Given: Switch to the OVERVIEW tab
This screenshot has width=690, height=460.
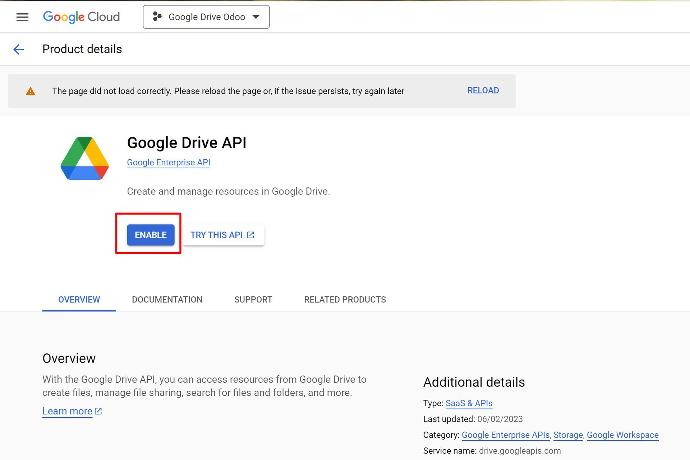Looking at the screenshot, I should point(79,299).
